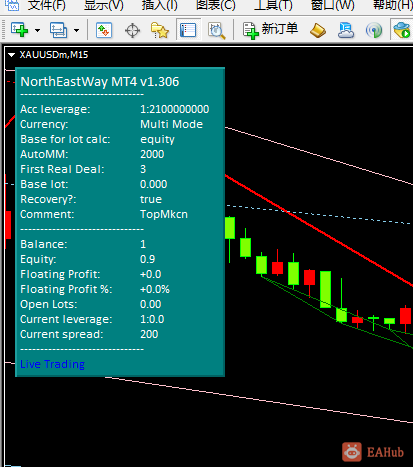Click the First Real Deal label
The width and height of the screenshot is (413, 467).
click(x=62, y=169)
